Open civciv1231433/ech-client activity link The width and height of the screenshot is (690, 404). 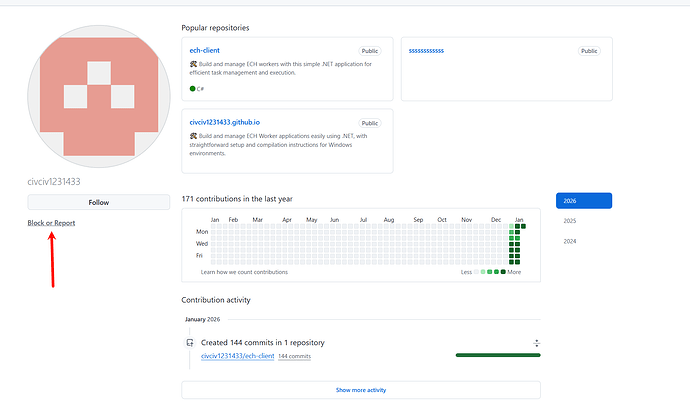coord(238,356)
